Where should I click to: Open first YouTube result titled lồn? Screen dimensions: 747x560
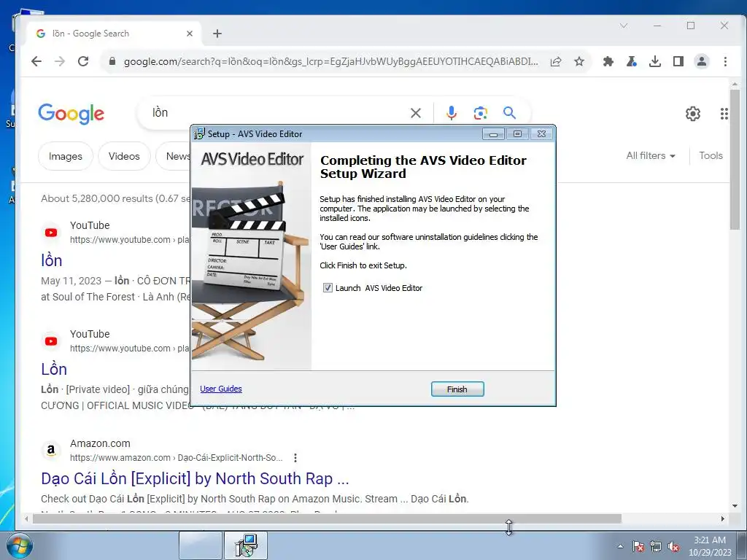52,260
